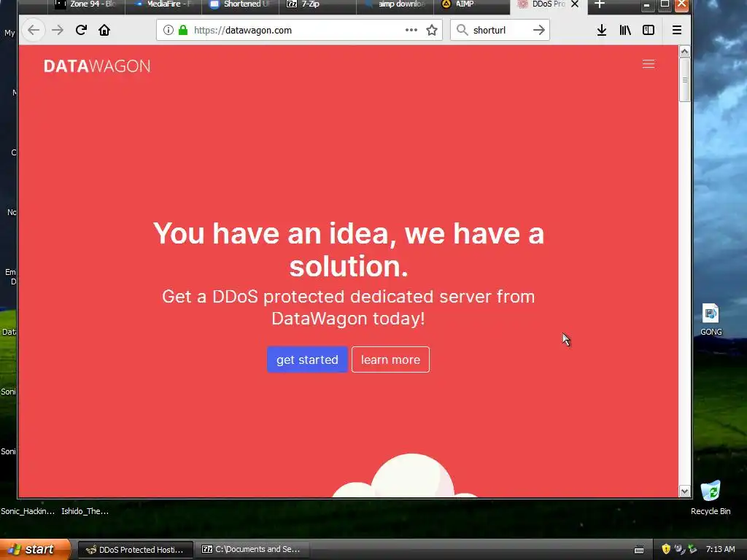Switch to the Shortened URL tab

241,5
